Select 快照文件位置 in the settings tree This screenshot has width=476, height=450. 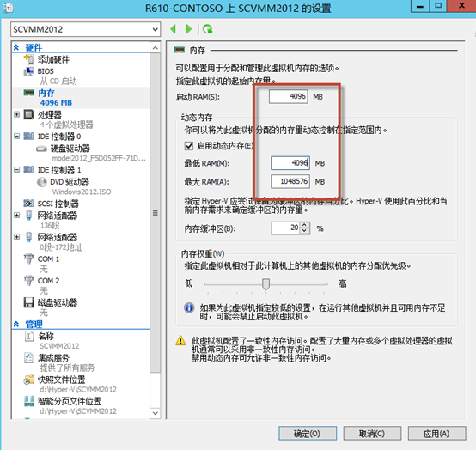[62, 380]
